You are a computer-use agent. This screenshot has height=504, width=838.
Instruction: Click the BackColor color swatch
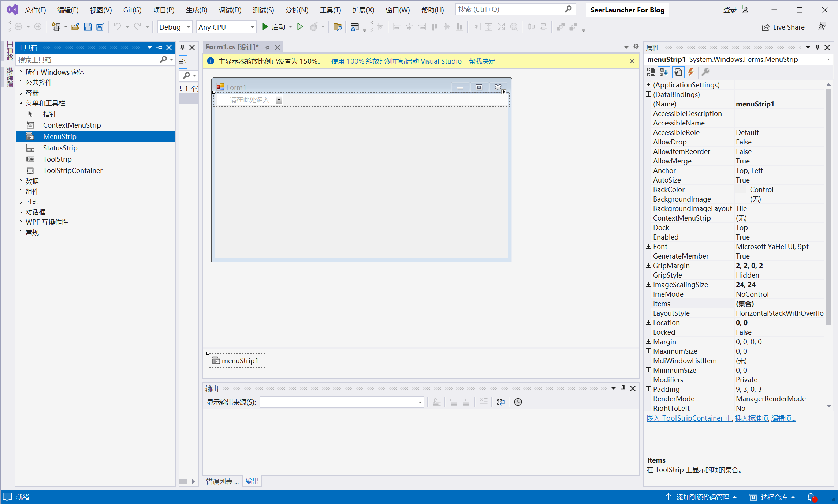coord(740,189)
